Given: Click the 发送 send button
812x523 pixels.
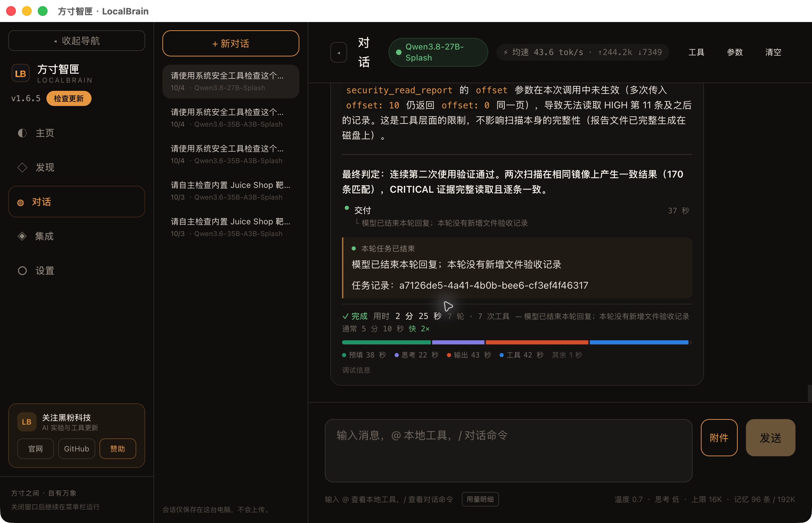Looking at the screenshot, I should point(771,438).
